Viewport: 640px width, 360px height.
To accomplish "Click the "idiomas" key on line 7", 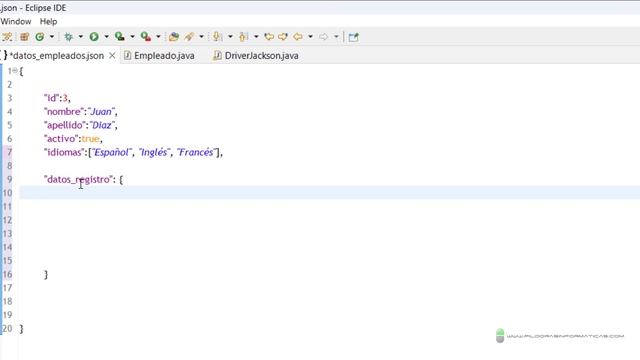I will [64, 152].
